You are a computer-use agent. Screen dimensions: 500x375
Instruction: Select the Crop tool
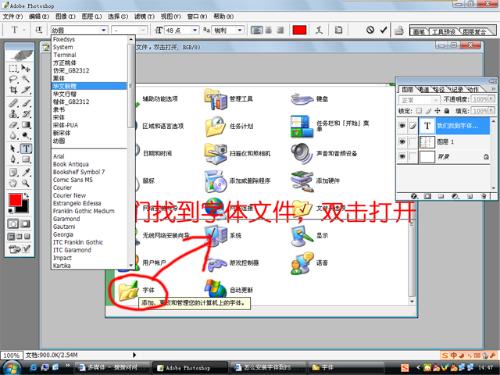(13, 90)
